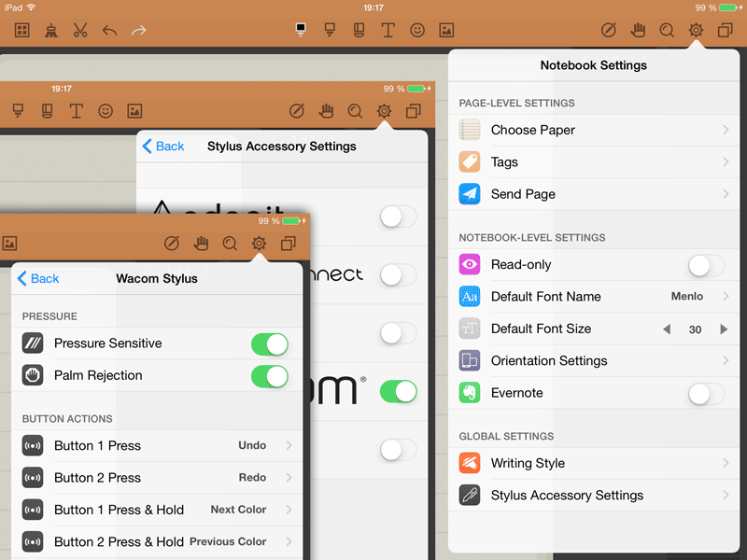
Task: Expand Choose Paper options
Action: click(594, 131)
